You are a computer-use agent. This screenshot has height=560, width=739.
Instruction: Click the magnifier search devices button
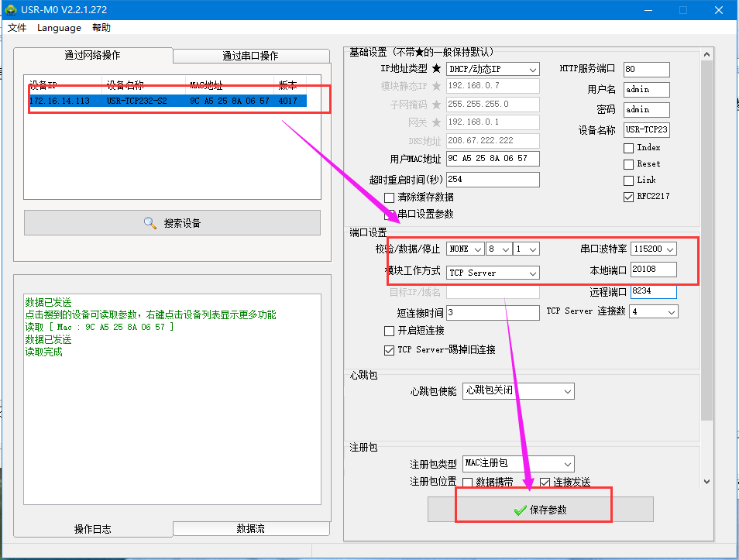pos(172,223)
